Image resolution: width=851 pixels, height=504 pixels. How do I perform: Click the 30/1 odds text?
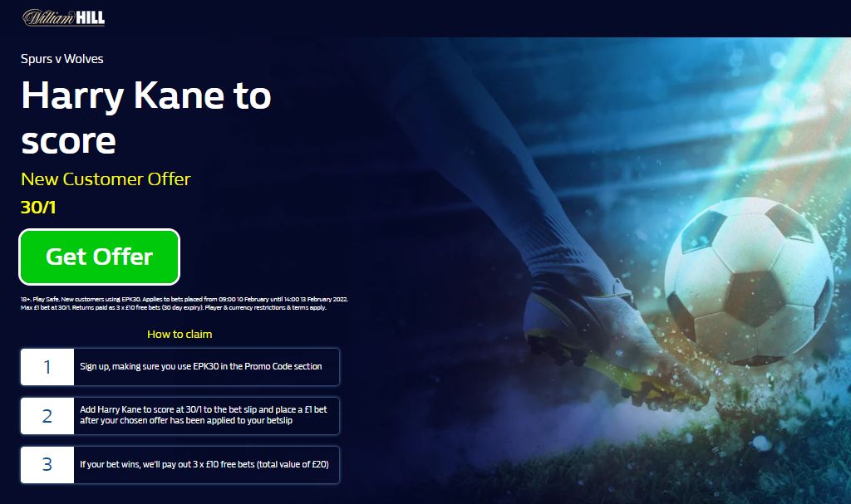tap(38, 208)
